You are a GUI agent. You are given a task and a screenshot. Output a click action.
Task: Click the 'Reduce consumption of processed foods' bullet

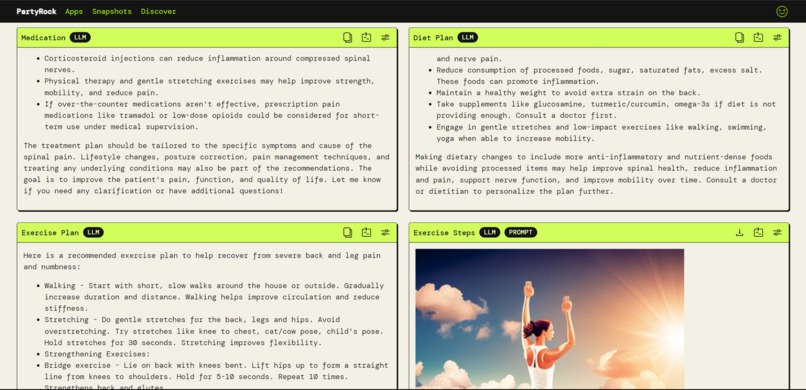click(599, 76)
